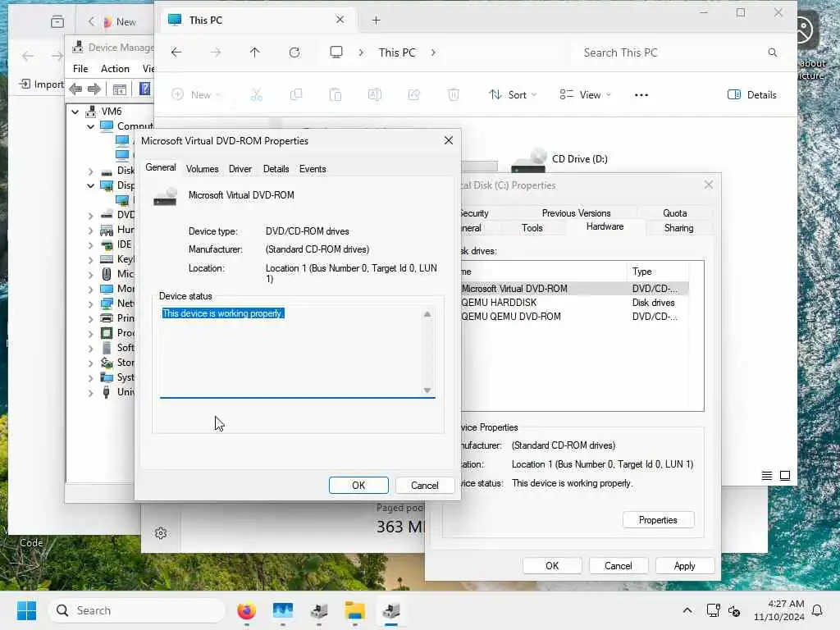This screenshot has height=630, width=840.
Task: Open notifications bell in taskbar
Action: click(817, 610)
